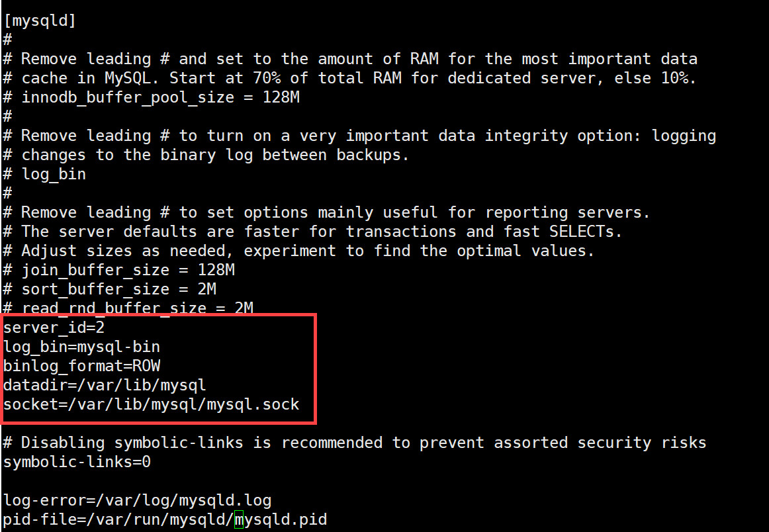Screen dimensions: 769x532
Task: Click the commented read_rnd_buffer_size = 2M line
Action: [137, 308]
